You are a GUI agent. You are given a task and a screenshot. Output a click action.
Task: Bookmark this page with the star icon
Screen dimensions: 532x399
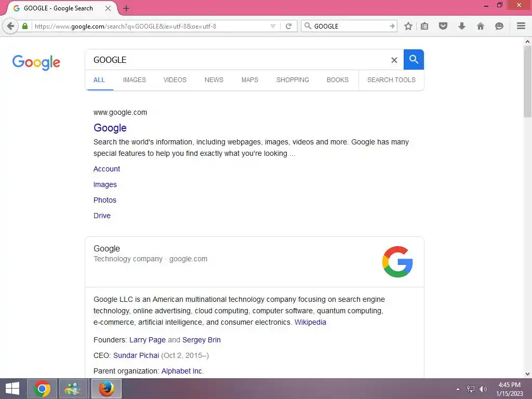pos(408,26)
